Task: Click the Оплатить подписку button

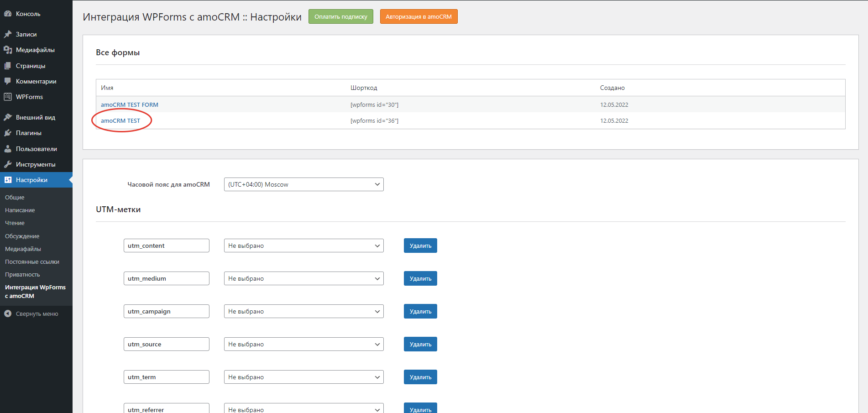Action: 340,16
